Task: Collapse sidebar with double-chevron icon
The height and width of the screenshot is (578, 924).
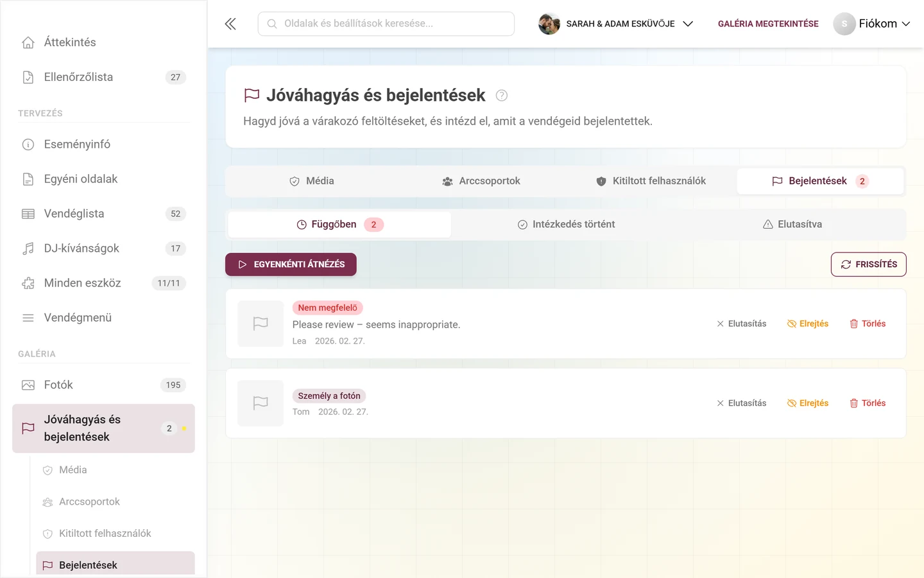Action: click(x=230, y=24)
